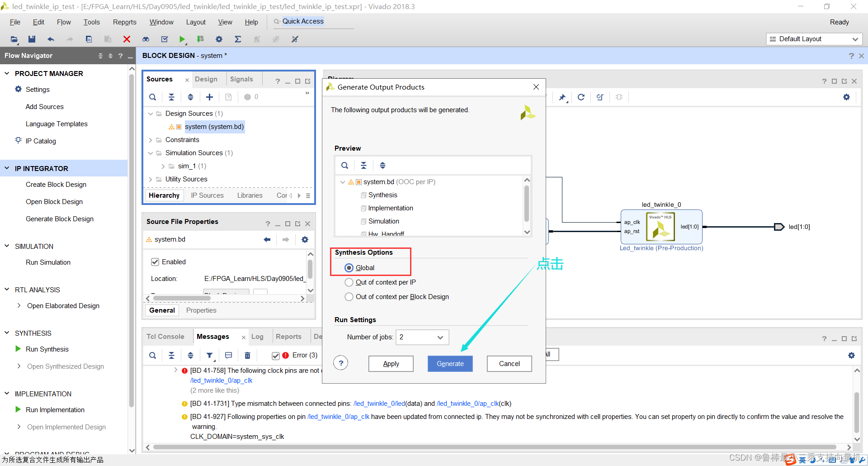The height and width of the screenshot is (466, 868).
Task: Click Expand All icon in the Preview toolbar
Action: (x=382, y=166)
